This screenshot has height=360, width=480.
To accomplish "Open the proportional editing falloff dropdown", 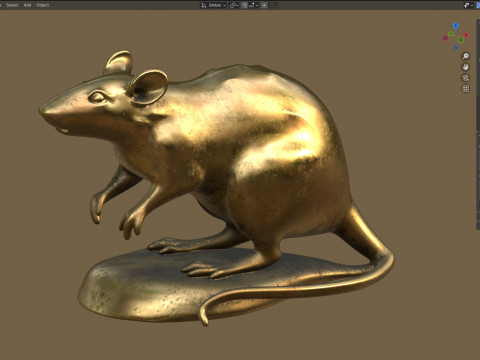I will point(273,5).
